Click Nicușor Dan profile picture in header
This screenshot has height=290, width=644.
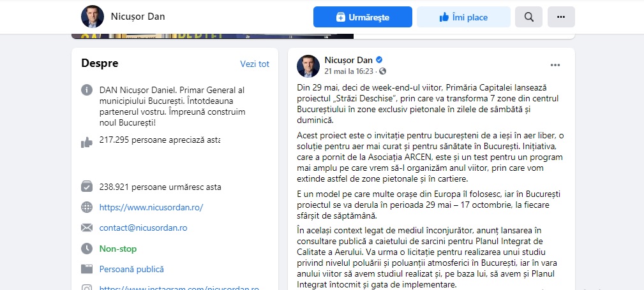tap(93, 17)
